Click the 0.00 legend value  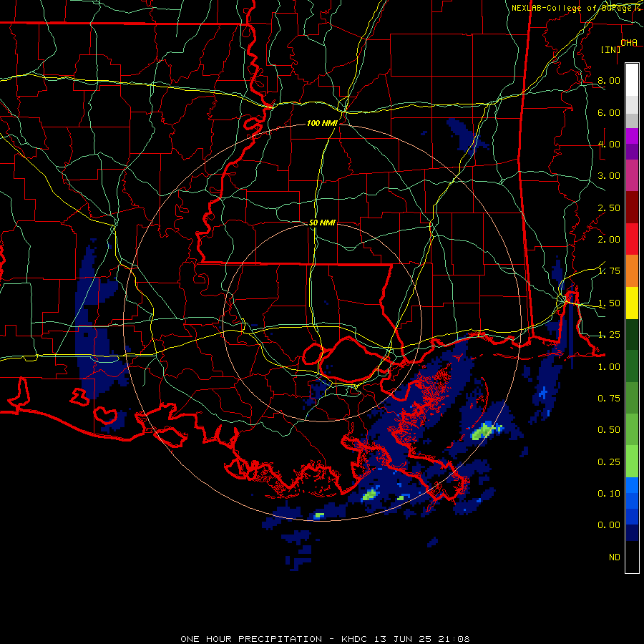point(609,525)
